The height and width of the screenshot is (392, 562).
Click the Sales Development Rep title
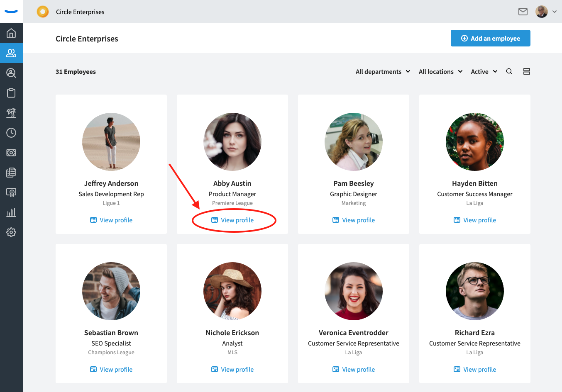click(111, 194)
